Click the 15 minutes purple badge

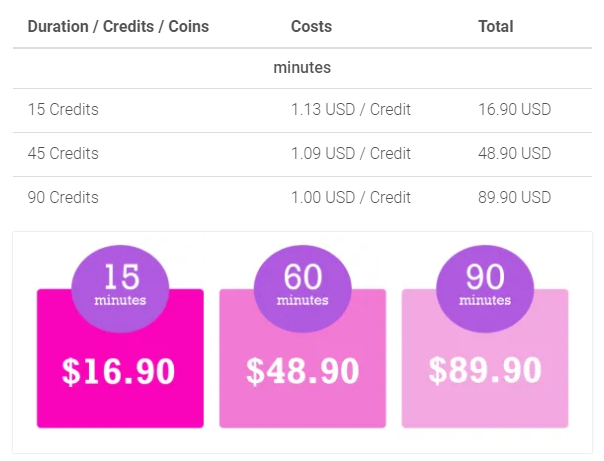tap(120, 289)
